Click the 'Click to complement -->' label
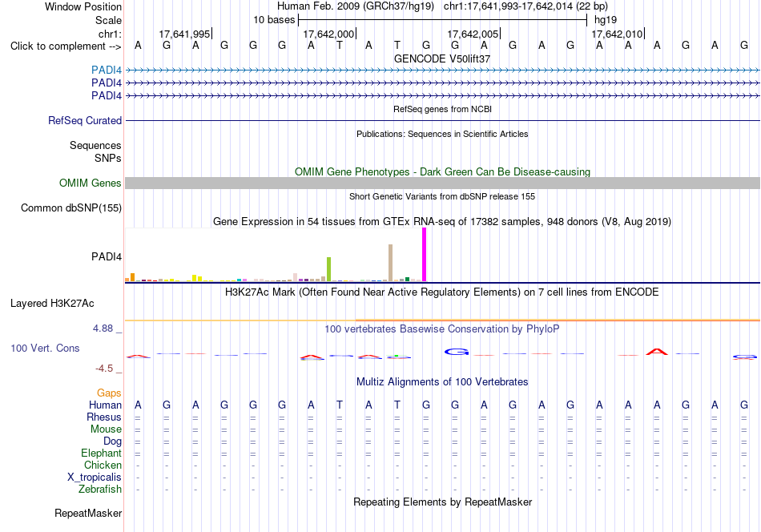The height and width of the screenshot is (532, 761). (66, 46)
